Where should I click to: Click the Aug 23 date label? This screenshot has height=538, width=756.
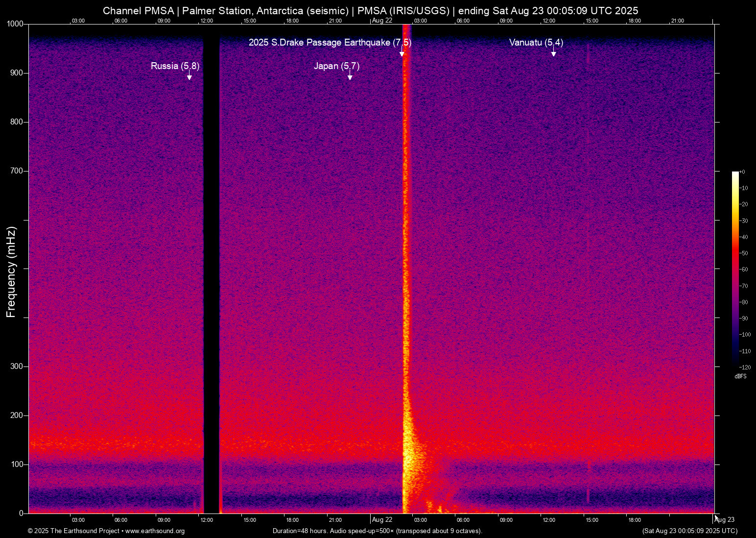tap(726, 520)
